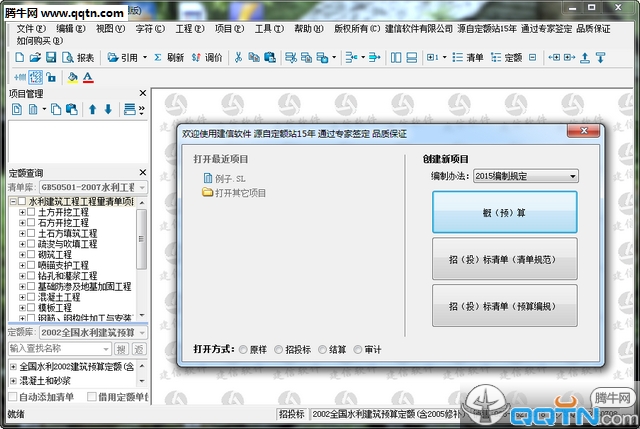Image resolution: width=640 pixels, height=429 pixels.
Task: Switch to 定额 quota view
Action: point(507,58)
